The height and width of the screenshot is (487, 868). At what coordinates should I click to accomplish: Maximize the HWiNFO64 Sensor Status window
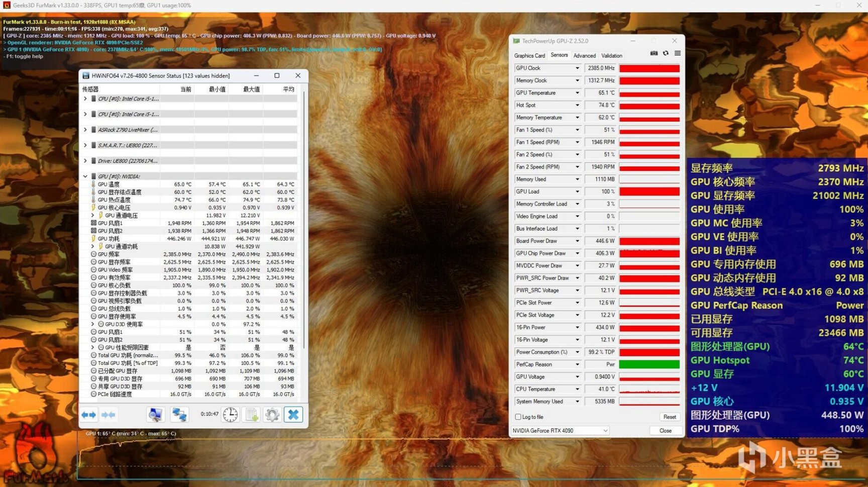(x=277, y=76)
